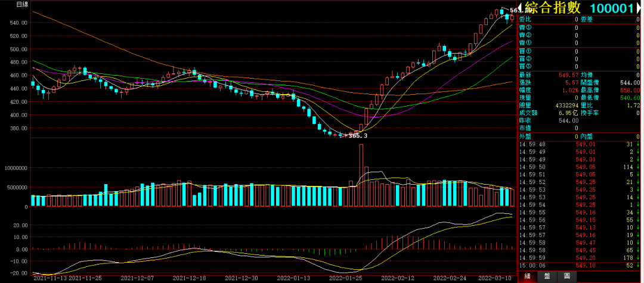Viewport: 644px width, 283px height.
Task: Click the 市值 label
Action: [525, 128]
